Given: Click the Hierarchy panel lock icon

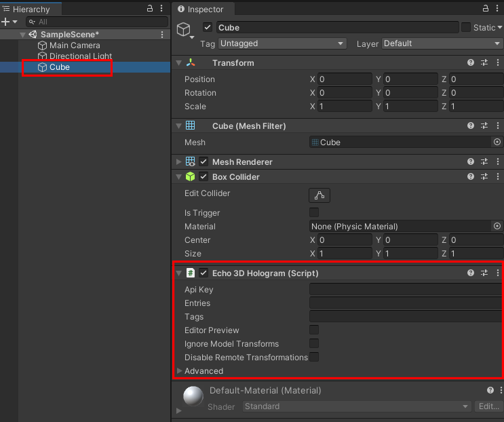Looking at the screenshot, I should pyautogui.click(x=150, y=8).
